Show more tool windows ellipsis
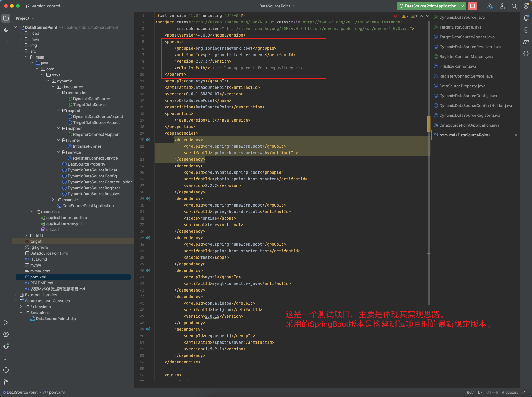The image size is (532, 397). [x=6, y=42]
